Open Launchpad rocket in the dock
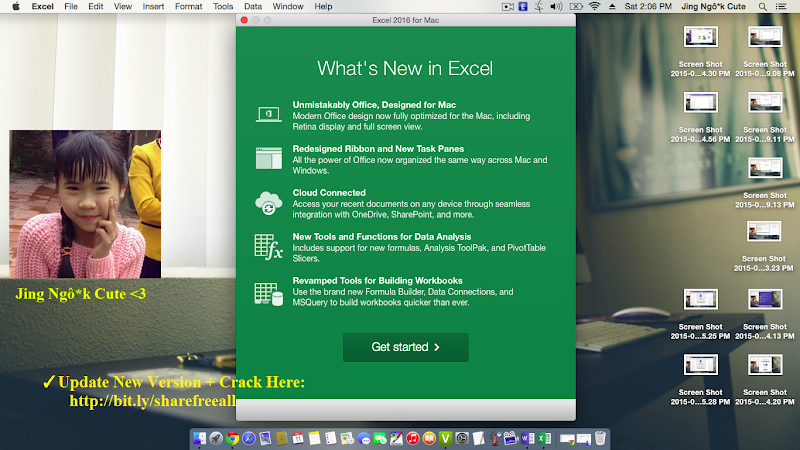This screenshot has width=800, height=450. tap(216, 438)
